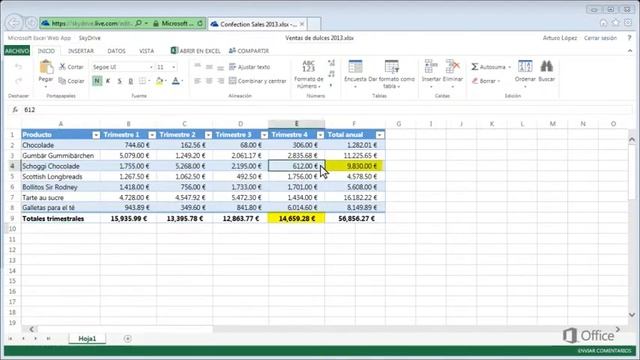The image size is (640, 360).
Task: Select cell Schoggi Chocolade
Action: (x=60, y=166)
